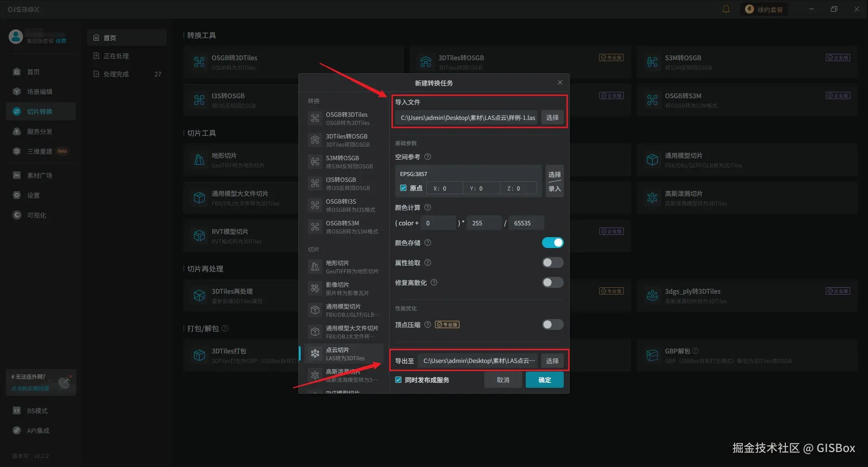
Task: Select OSGB转I3S icon in dialog list
Action: coord(315,205)
